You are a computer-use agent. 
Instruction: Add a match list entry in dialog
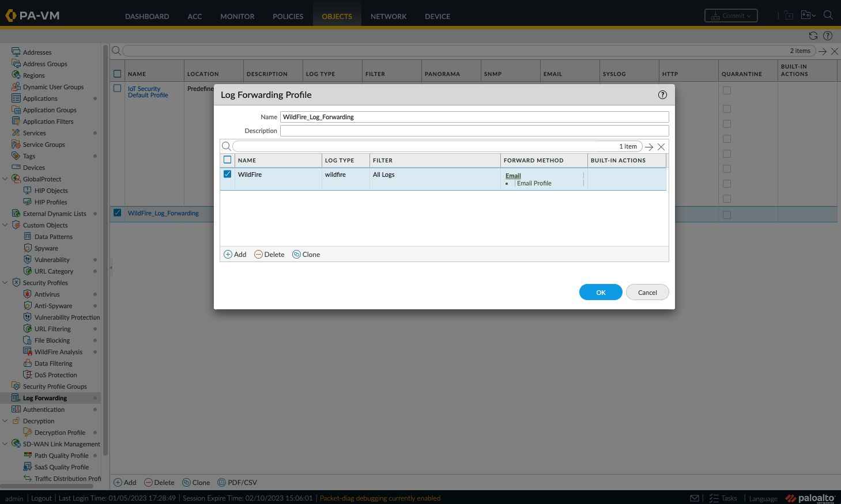pos(235,254)
